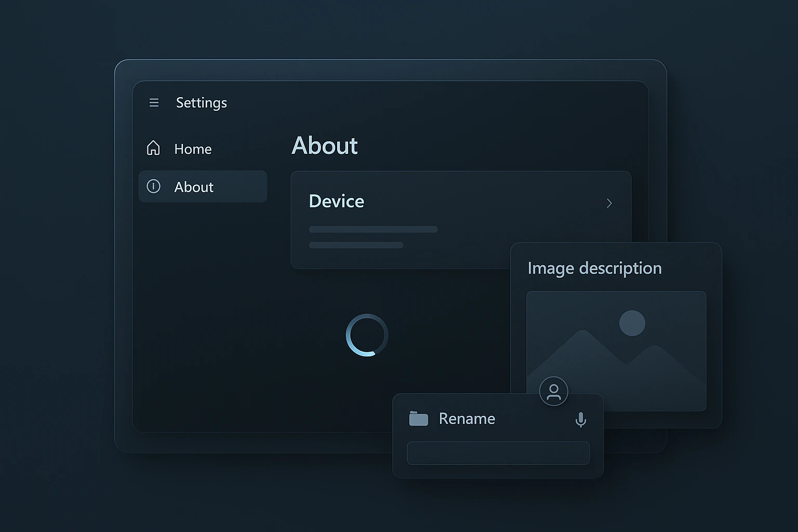Screen dimensions: 798x532
Task: Click the longer placeholder line under Device
Action: click(x=373, y=229)
